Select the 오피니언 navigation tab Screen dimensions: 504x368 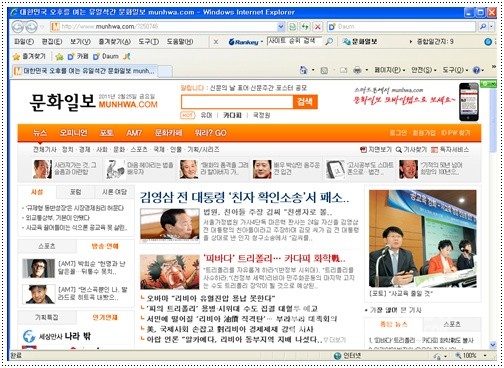73,133
